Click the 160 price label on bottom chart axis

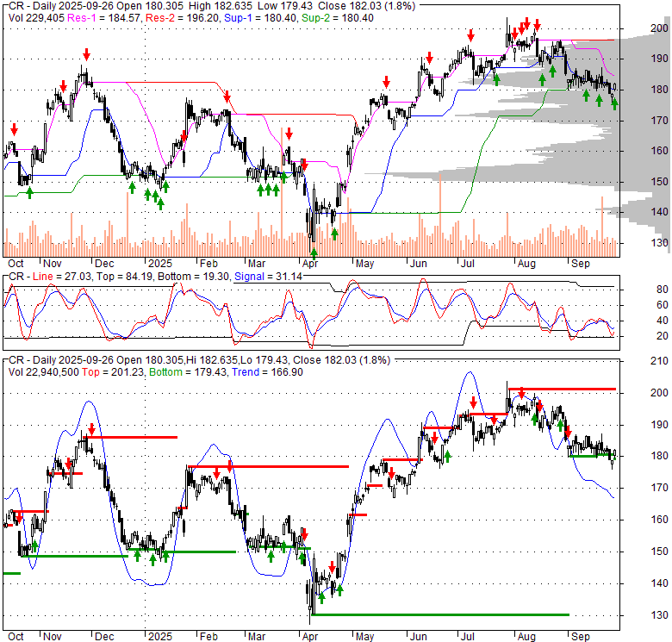pos(659,520)
